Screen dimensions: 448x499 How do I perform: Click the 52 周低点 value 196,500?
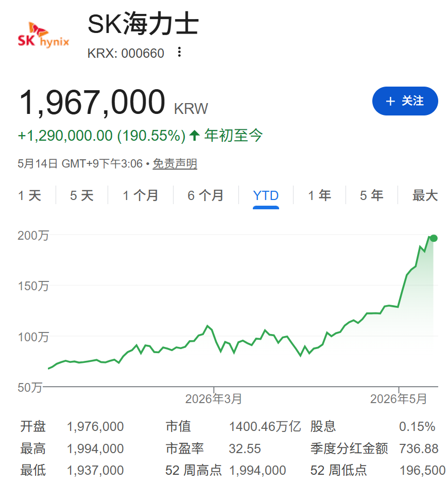pos(422,470)
